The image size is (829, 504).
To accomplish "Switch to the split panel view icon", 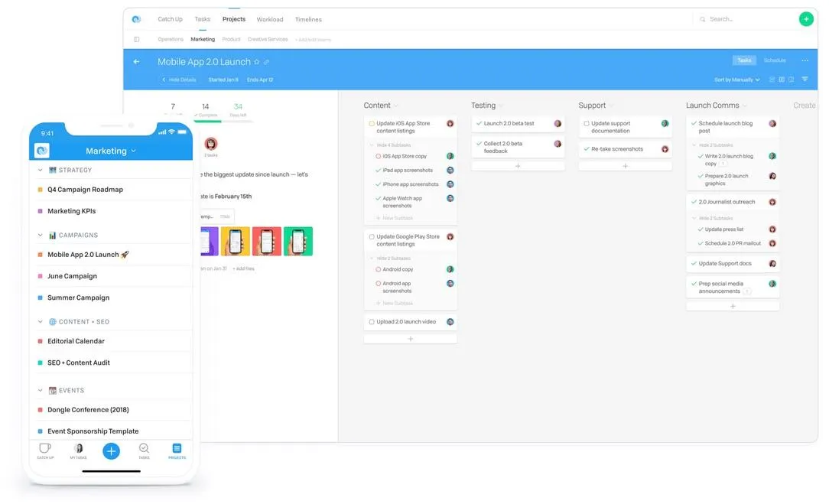I will [x=791, y=80].
